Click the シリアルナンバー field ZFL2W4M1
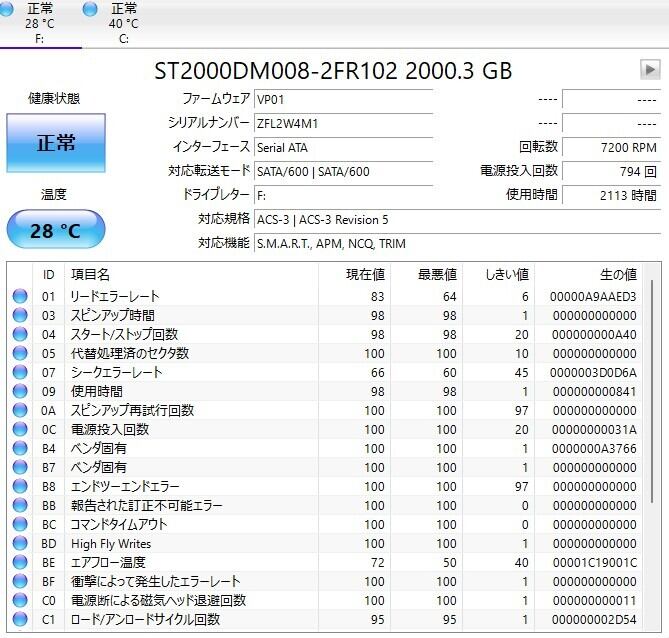The height and width of the screenshot is (638, 669). click(x=342, y=123)
